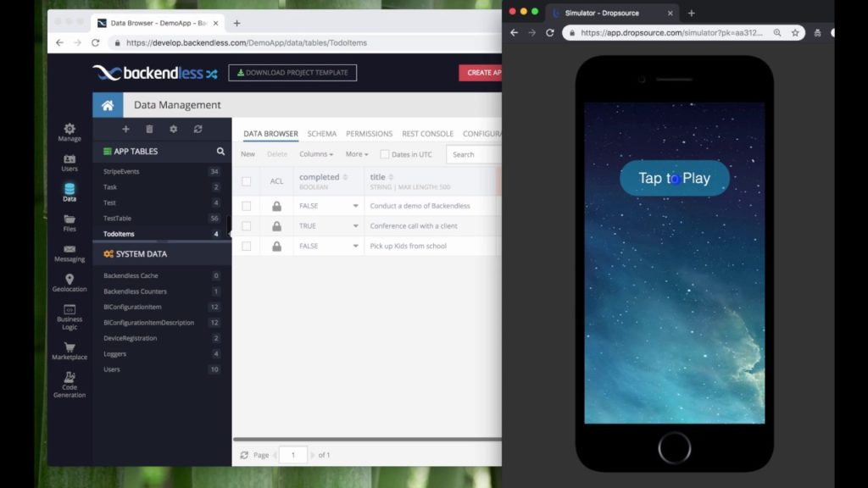This screenshot has width=868, height=488.
Task: Check the Pick up Kids from school row
Action: [x=247, y=247]
